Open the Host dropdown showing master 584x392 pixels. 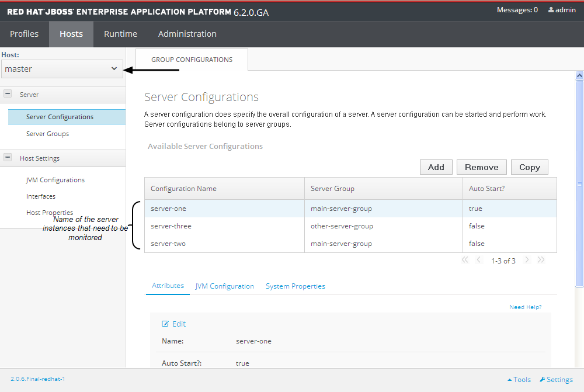tap(62, 69)
